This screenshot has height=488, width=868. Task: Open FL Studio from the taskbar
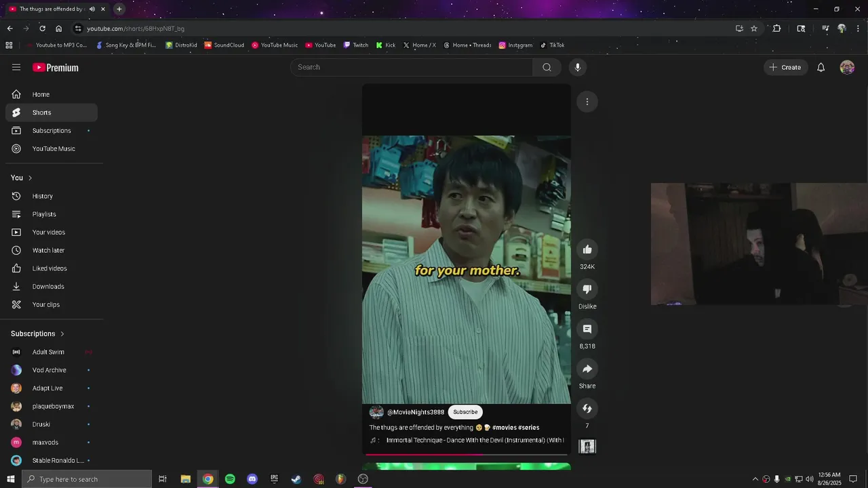point(340,479)
